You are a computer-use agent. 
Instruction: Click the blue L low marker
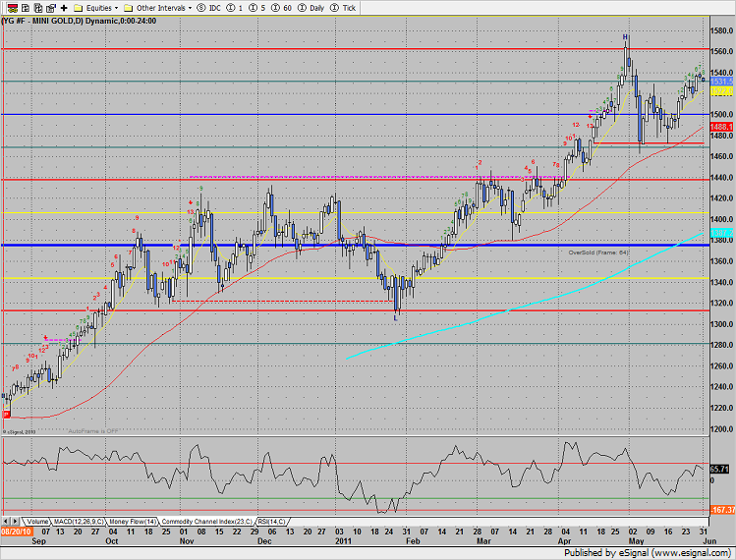[x=396, y=317]
